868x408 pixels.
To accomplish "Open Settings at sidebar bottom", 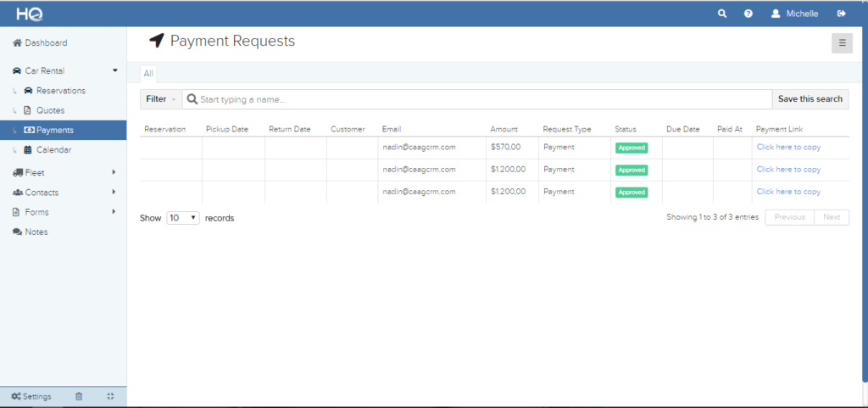I will tap(31, 396).
